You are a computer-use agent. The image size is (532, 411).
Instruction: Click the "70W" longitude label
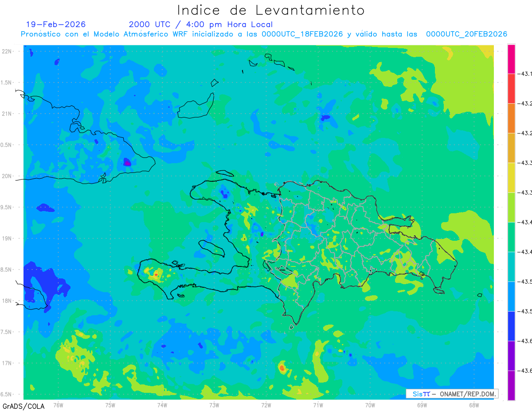tap(370, 405)
